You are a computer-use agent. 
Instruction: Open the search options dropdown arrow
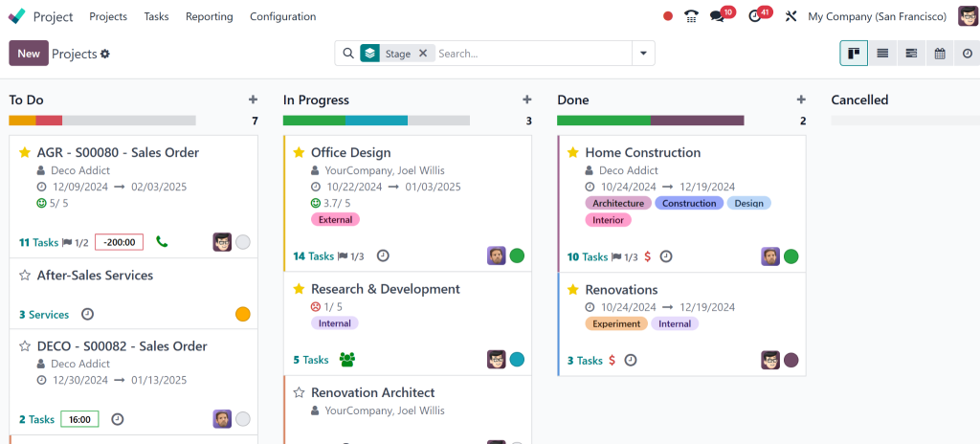643,54
